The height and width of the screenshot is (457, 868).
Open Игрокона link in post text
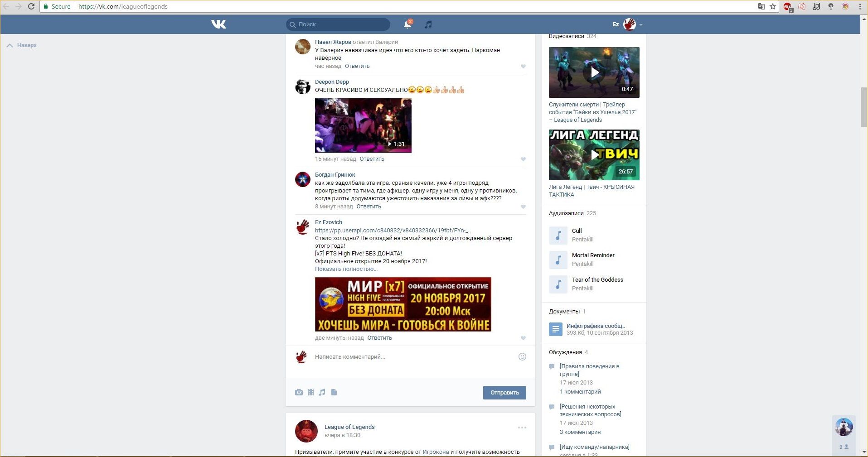[x=436, y=452]
